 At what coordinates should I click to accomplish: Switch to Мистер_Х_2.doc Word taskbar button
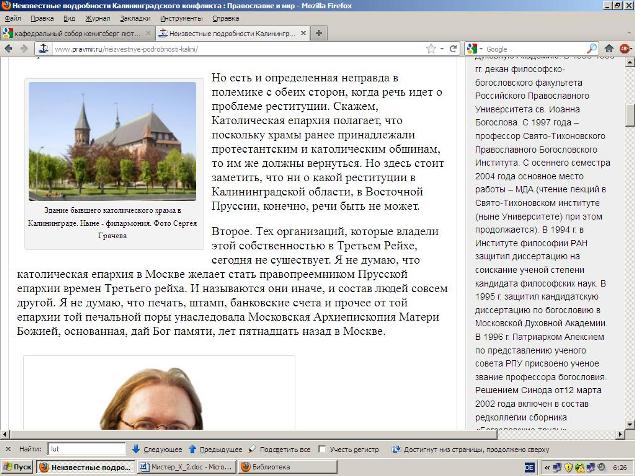186,467
